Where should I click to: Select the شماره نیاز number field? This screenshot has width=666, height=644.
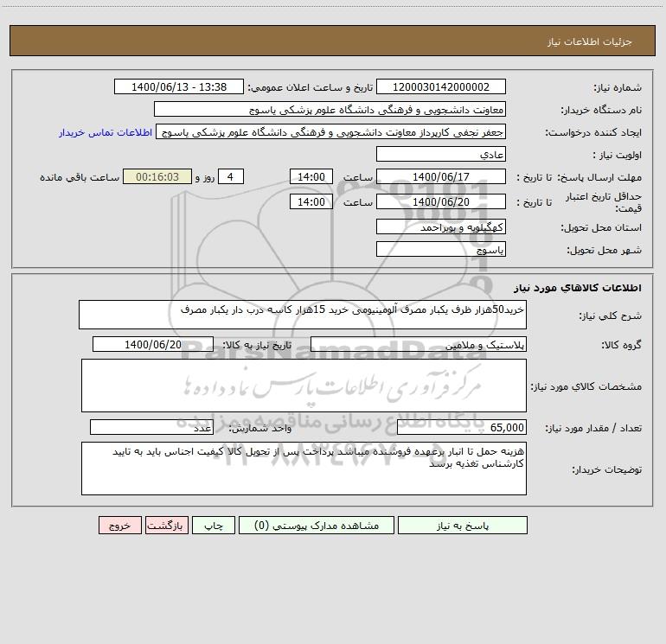tap(441, 87)
